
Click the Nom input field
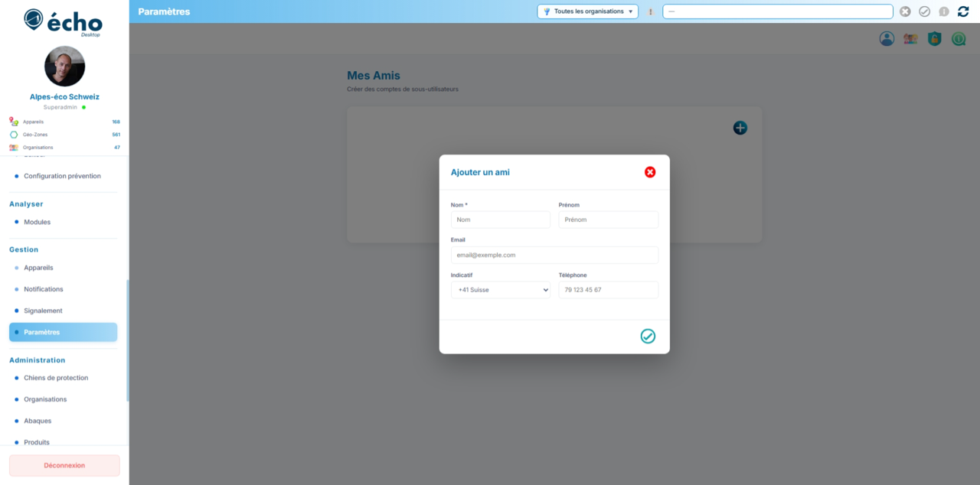[501, 220]
